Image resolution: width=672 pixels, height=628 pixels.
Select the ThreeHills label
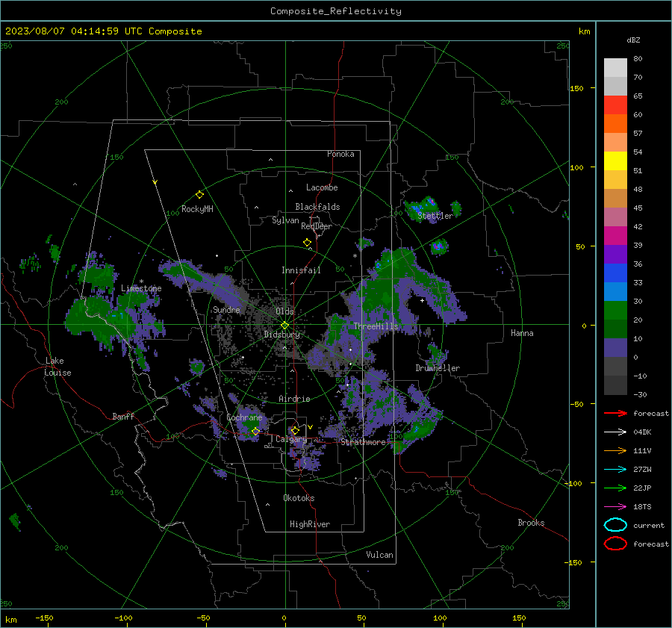376,326
